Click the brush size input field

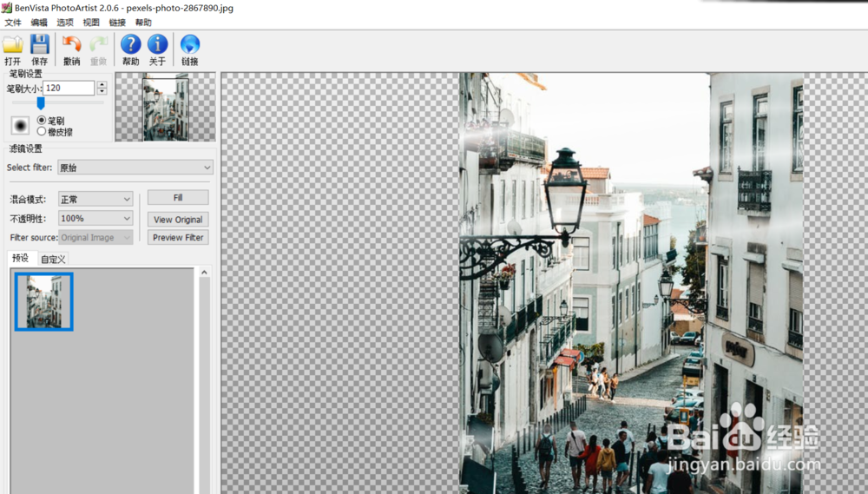pyautogui.click(x=69, y=88)
